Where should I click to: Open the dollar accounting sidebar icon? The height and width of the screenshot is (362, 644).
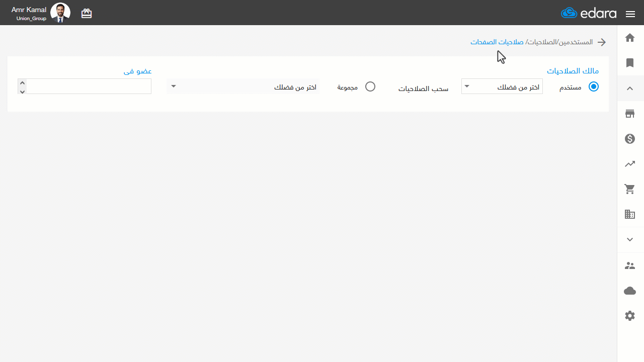click(630, 139)
